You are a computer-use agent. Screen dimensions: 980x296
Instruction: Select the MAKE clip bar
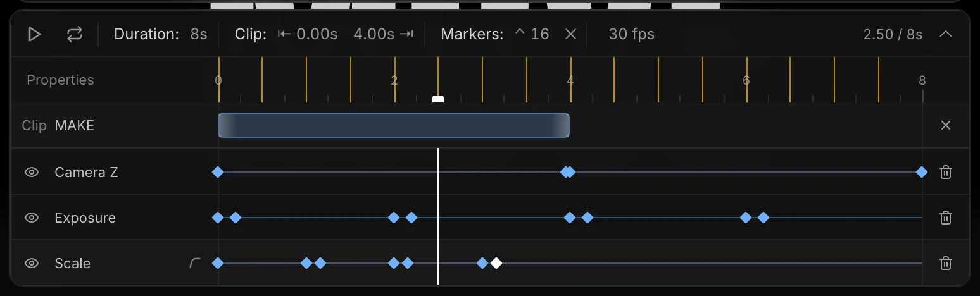coord(394,125)
